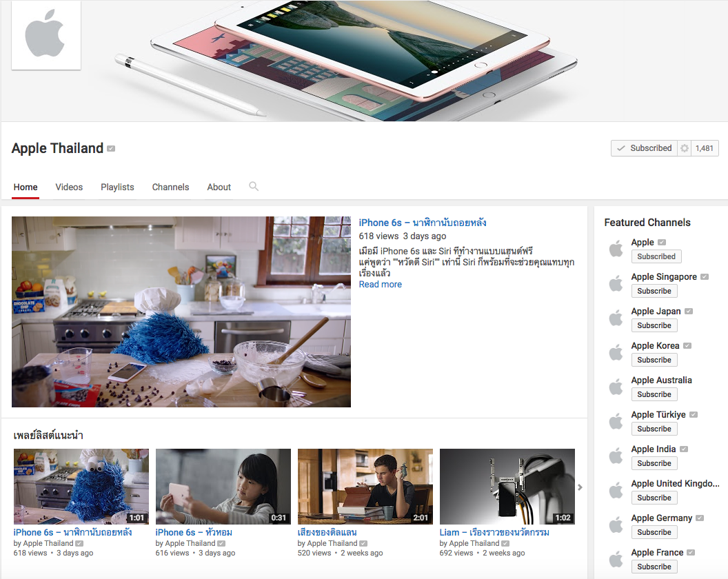This screenshot has width=728, height=579.
Task: Expand description with Read more
Action: click(380, 284)
